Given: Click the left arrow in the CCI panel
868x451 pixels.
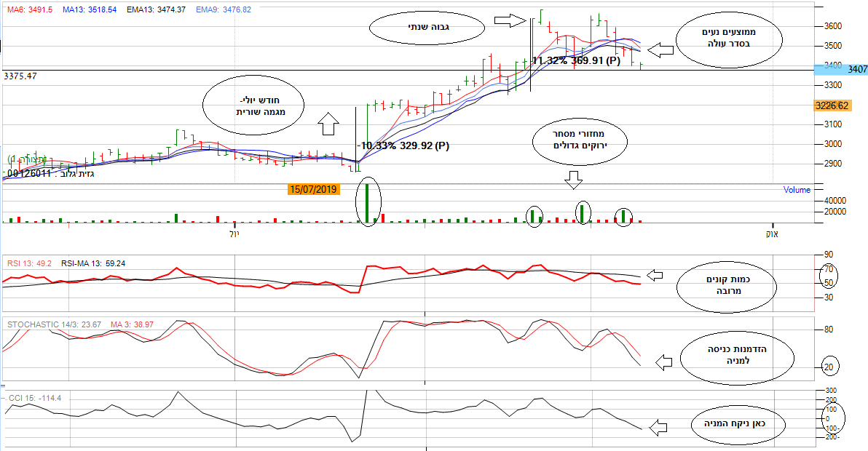Looking at the screenshot, I should click(x=658, y=427).
